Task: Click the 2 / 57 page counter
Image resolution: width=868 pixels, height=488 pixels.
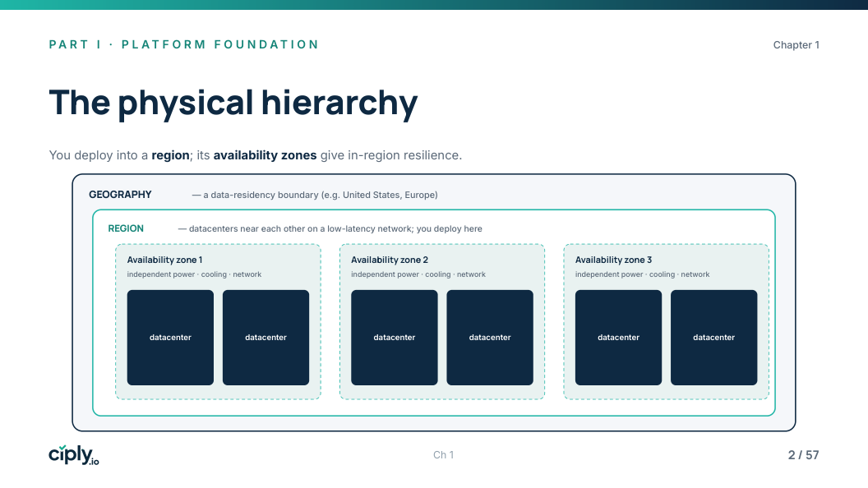Action: coord(803,455)
